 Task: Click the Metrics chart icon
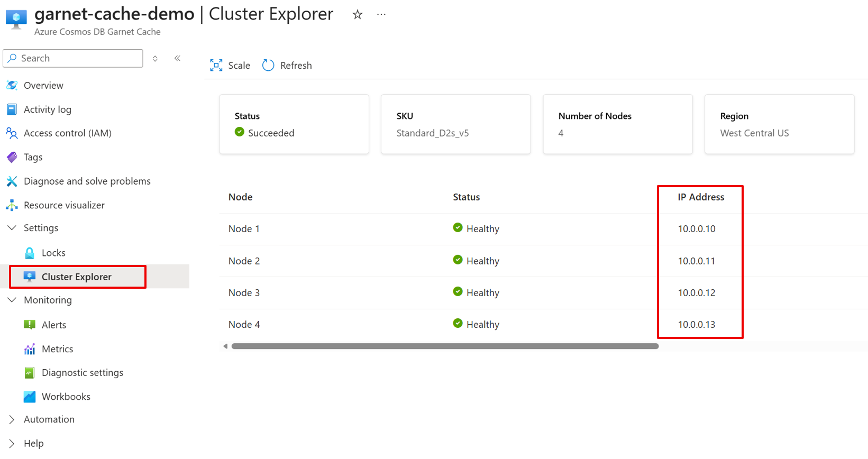coord(30,349)
